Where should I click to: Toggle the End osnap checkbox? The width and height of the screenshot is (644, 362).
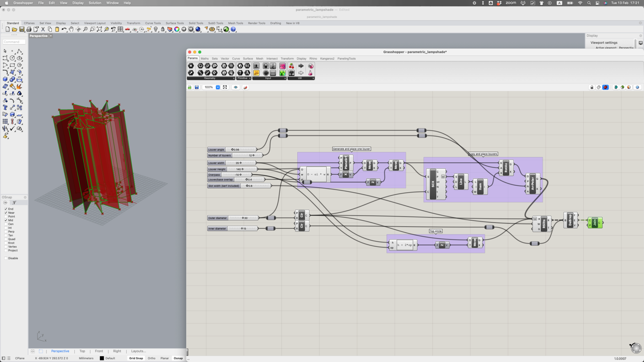click(6, 209)
